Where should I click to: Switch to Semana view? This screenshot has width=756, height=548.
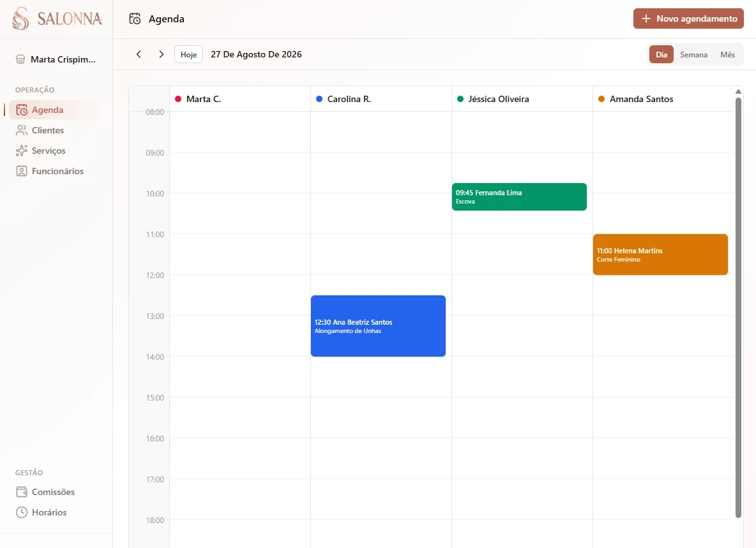[x=694, y=54]
